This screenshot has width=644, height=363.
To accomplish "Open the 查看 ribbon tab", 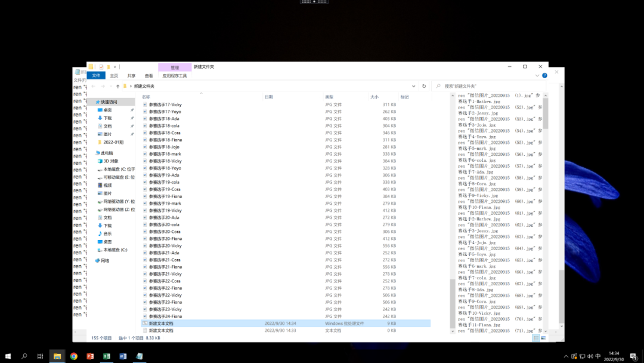I will click(x=148, y=76).
